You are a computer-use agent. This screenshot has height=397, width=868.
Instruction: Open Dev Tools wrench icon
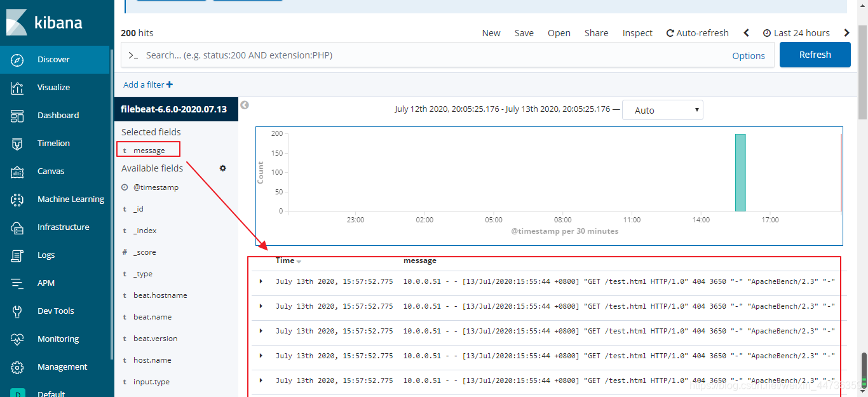click(18, 311)
